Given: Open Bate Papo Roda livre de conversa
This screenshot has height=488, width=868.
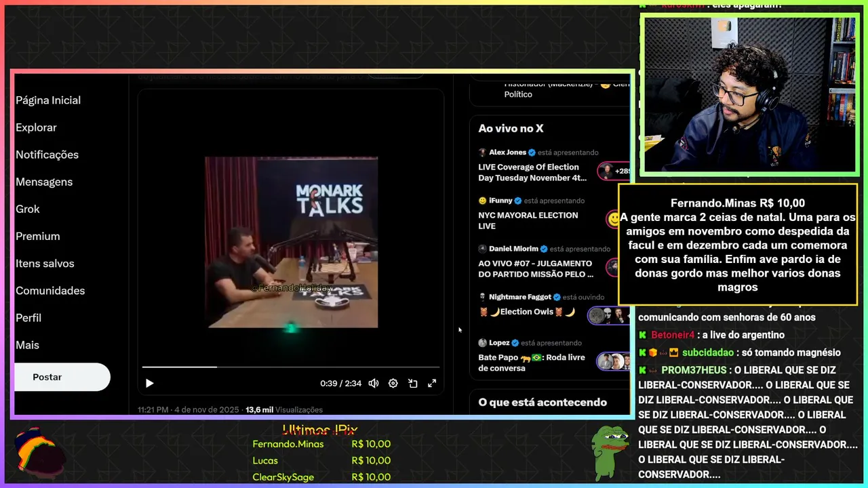Looking at the screenshot, I should [532, 363].
